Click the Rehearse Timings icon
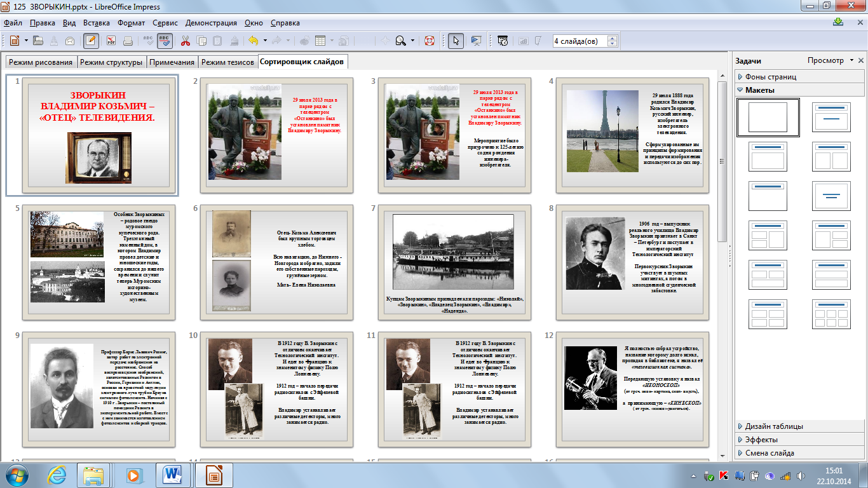The width and height of the screenshot is (868, 488). (503, 40)
